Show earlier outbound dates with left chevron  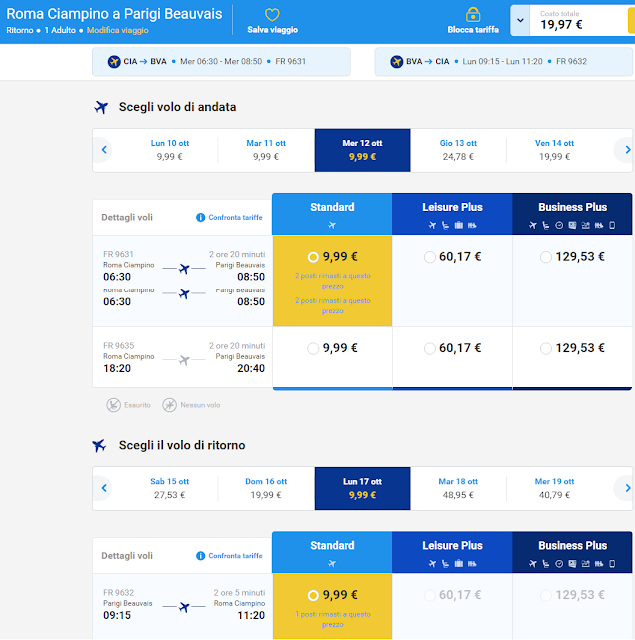[x=104, y=150]
